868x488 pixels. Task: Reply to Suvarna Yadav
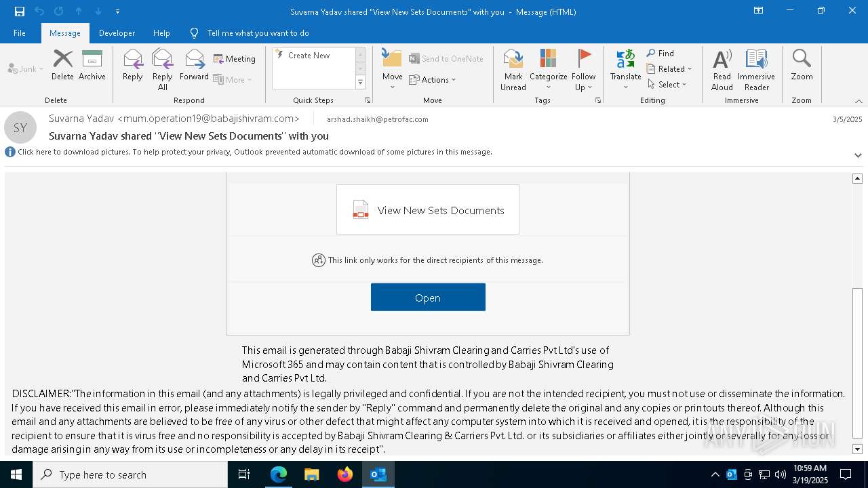(x=133, y=66)
